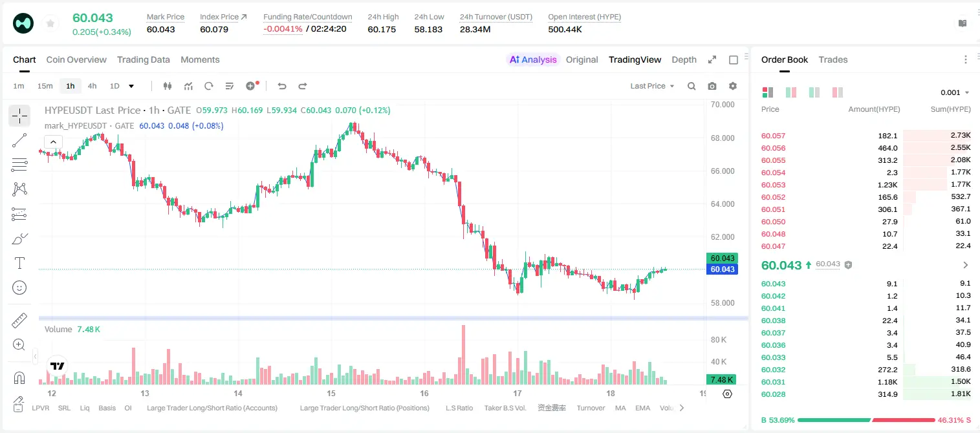Viewport: 980px width, 433px height.
Task: Switch order book to buys-only view
Action: [x=814, y=92]
